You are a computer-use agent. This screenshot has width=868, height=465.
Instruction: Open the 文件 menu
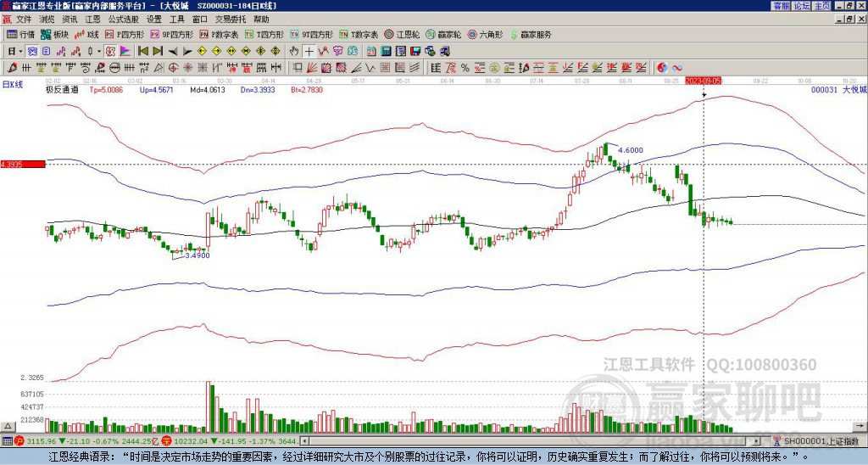24,20
